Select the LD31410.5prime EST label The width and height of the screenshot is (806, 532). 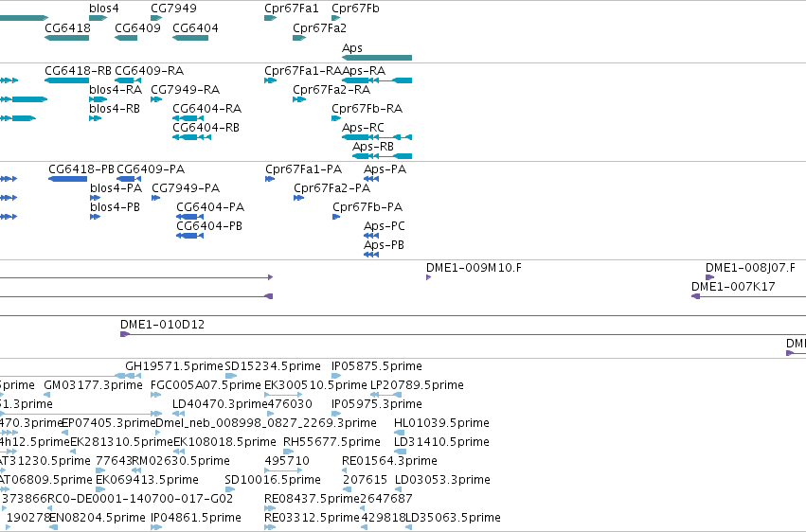(x=441, y=442)
